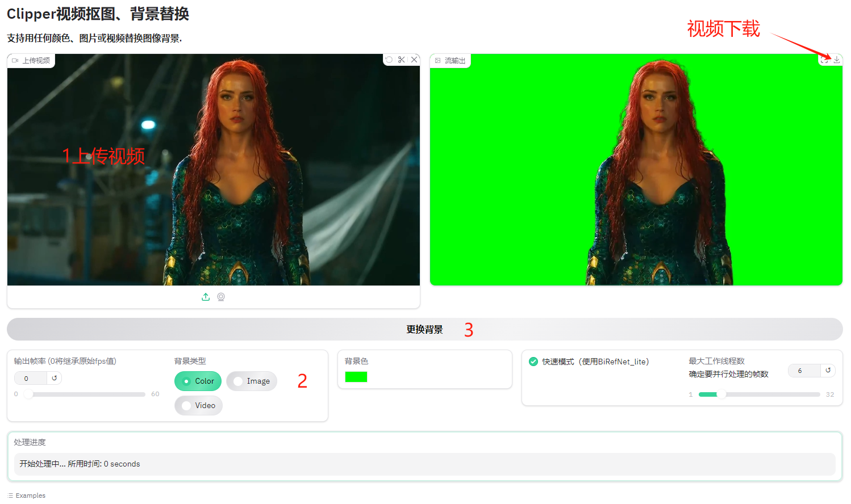Click the 确定要并行处理的帧数 description
Viewport: 851px width, 504px height.
[728, 374]
